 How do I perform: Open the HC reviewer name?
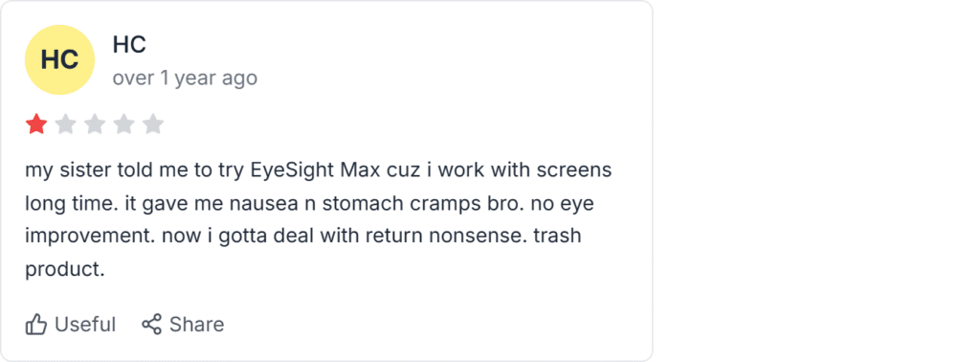point(129,44)
